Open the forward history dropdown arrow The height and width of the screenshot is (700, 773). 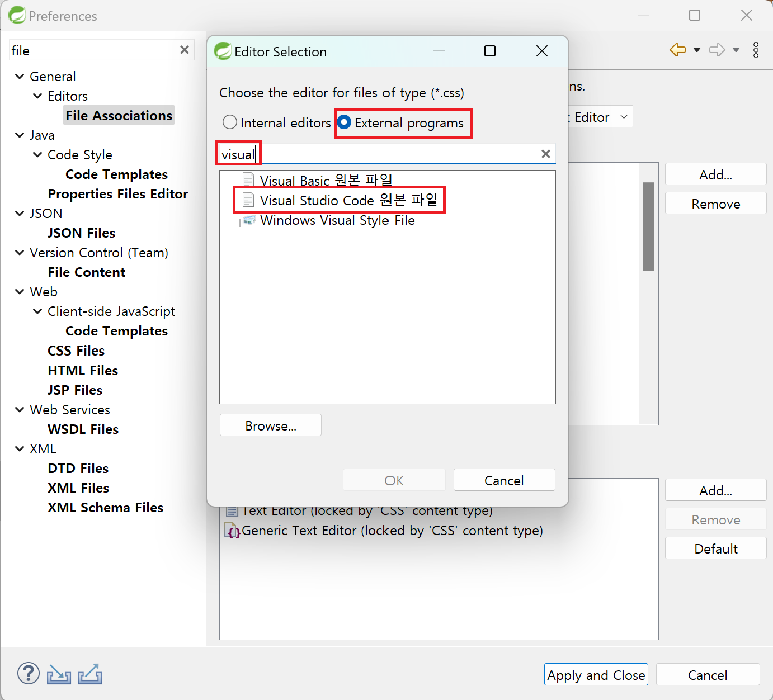(x=736, y=50)
